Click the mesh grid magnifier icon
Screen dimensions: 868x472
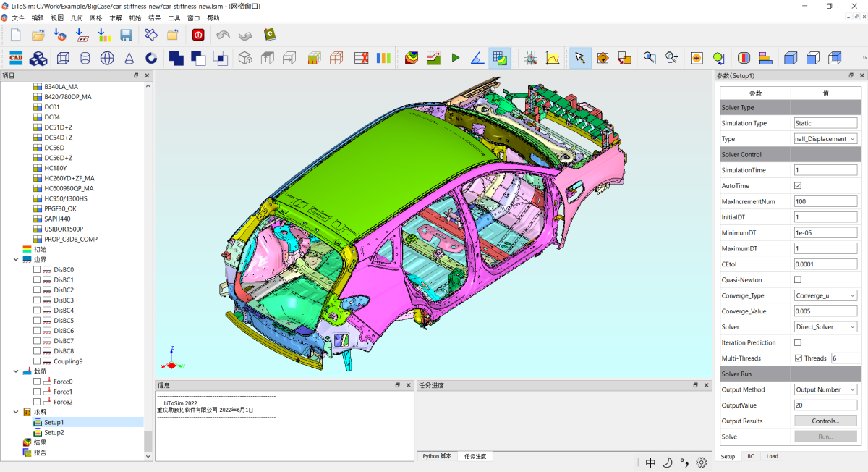coord(530,58)
